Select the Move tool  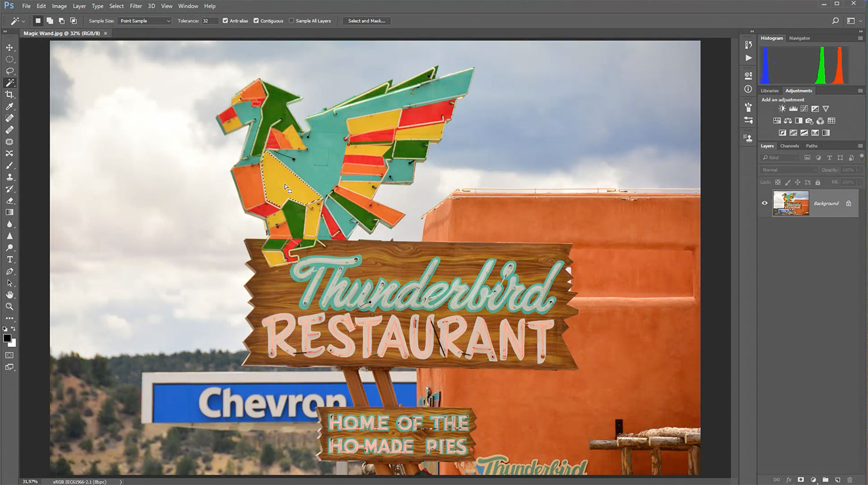(x=9, y=47)
